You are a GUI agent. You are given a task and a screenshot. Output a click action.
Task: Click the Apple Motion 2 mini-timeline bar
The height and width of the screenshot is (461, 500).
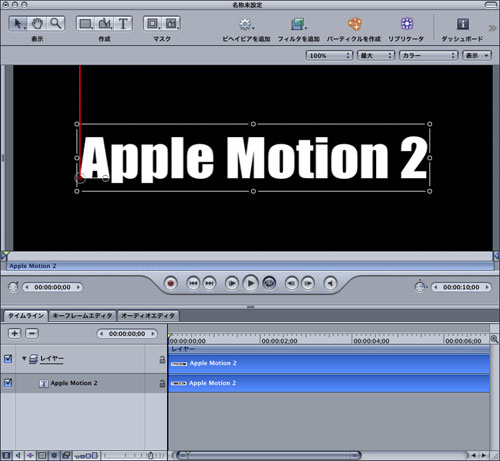(x=250, y=266)
